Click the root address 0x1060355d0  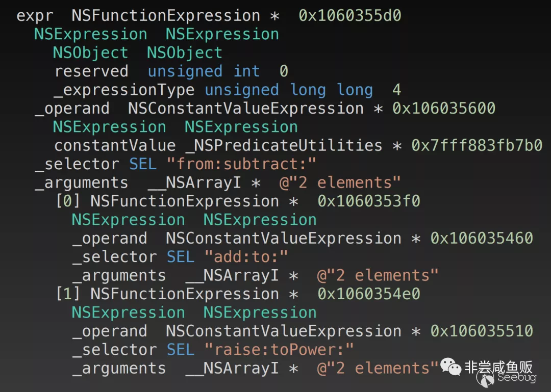350,16
